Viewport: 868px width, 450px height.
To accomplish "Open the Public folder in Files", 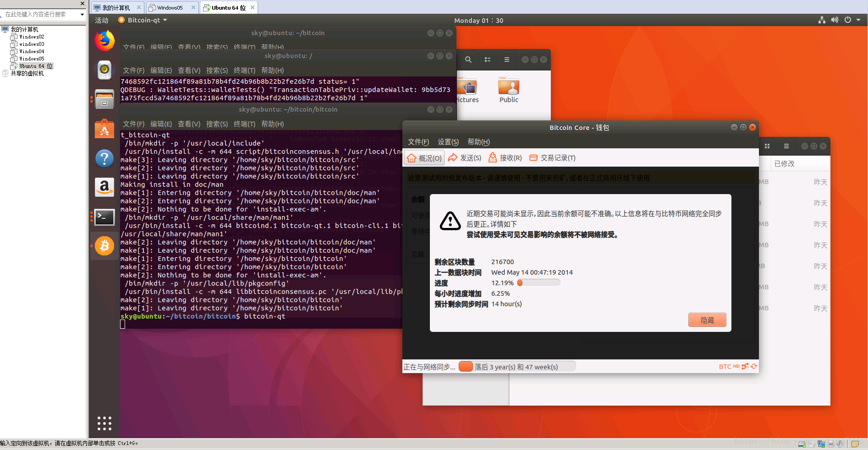I will click(509, 90).
